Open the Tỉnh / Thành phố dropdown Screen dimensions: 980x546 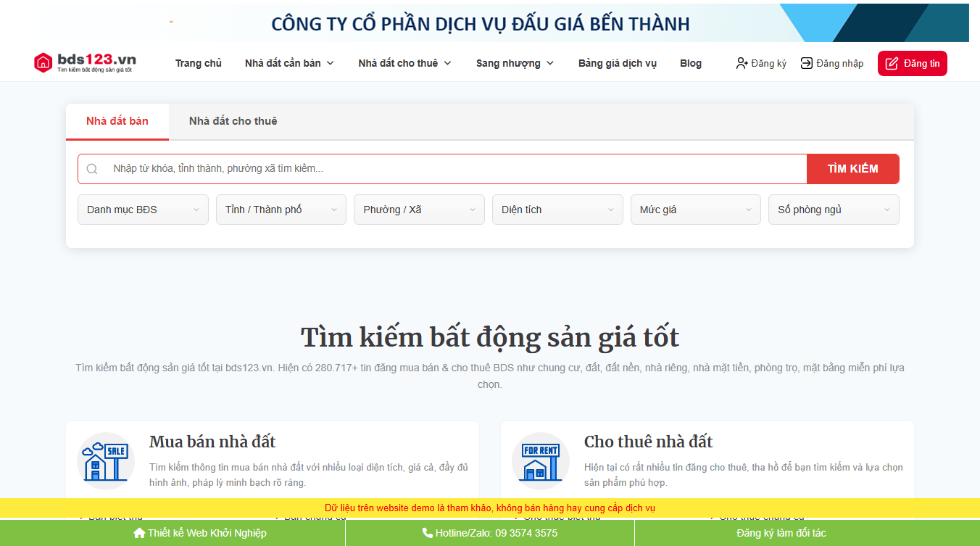click(x=281, y=209)
